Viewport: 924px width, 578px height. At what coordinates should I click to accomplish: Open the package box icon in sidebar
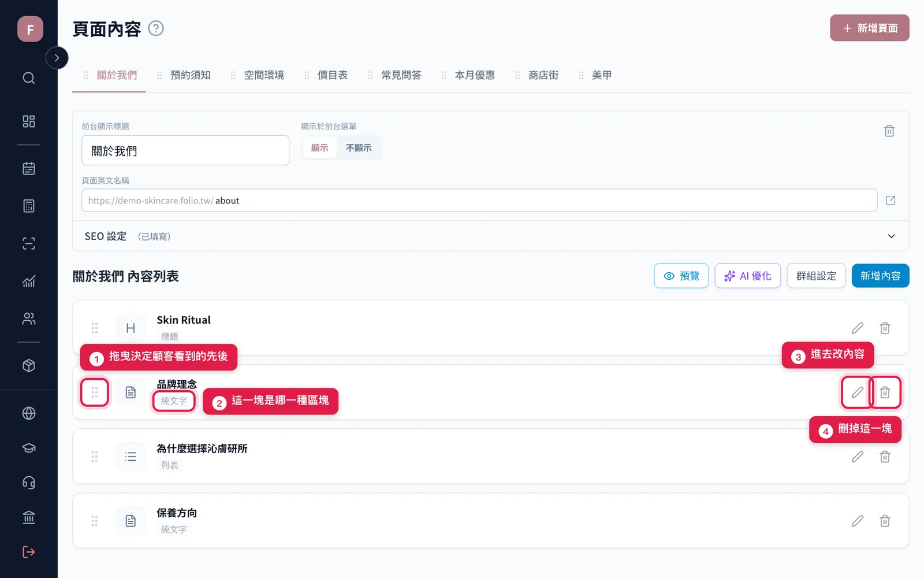[29, 366]
